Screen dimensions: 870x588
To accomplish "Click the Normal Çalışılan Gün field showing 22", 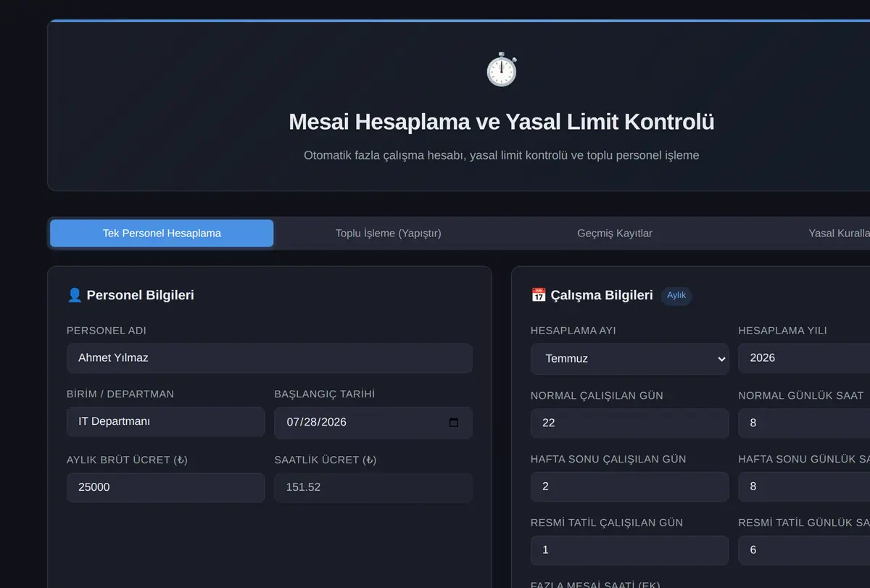I will coord(629,423).
